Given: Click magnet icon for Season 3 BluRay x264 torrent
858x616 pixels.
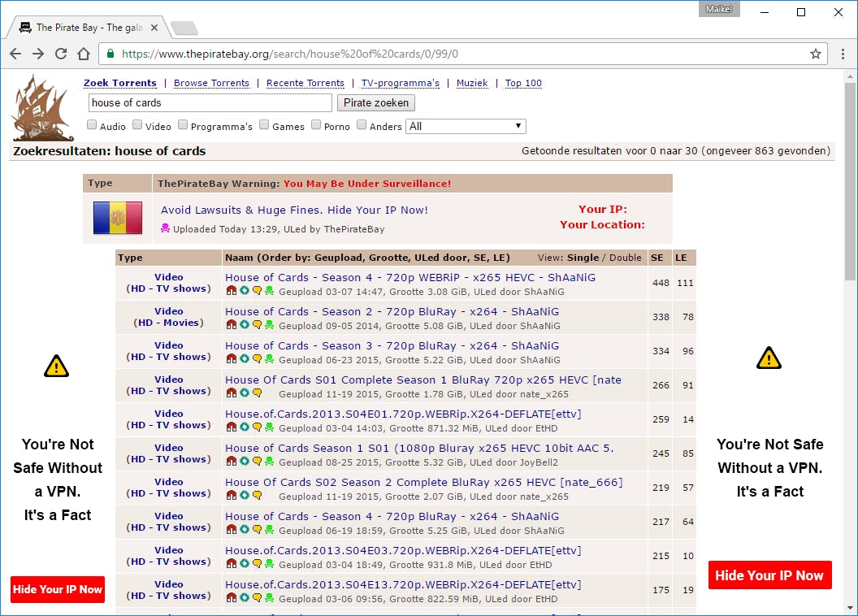Looking at the screenshot, I should tap(232, 359).
